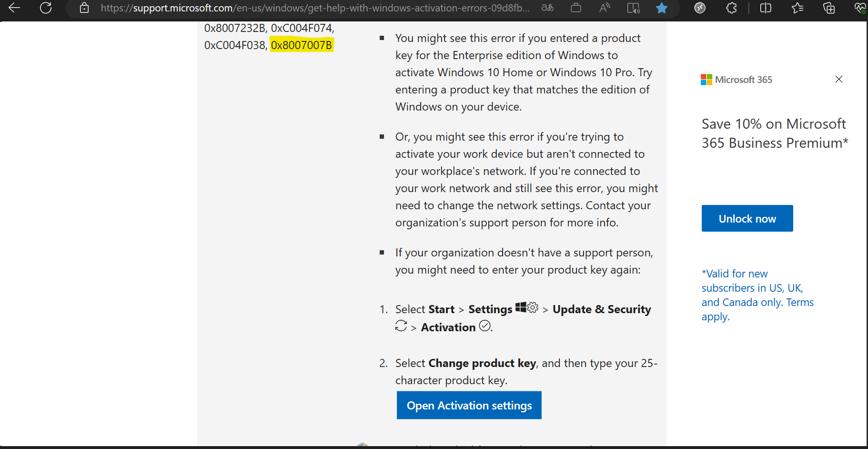Open Activation settings
The width and height of the screenshot is (868, 449).
click(469, 405)
